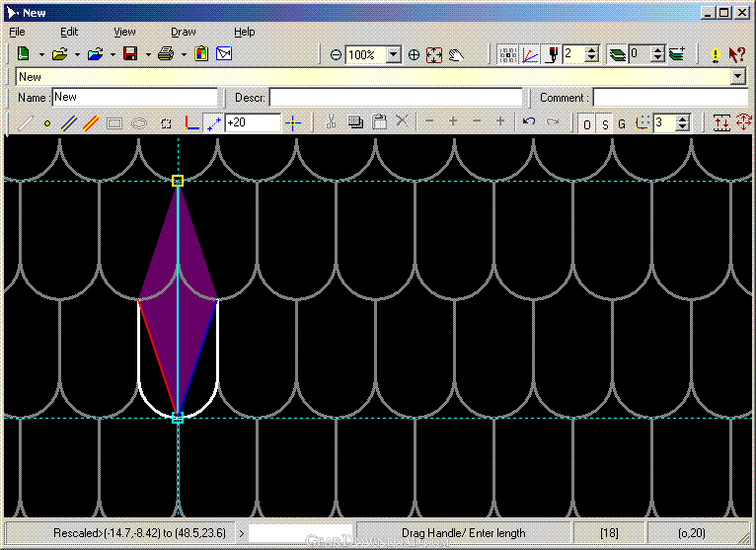Click the Print icon

click(x=166, y=53)
